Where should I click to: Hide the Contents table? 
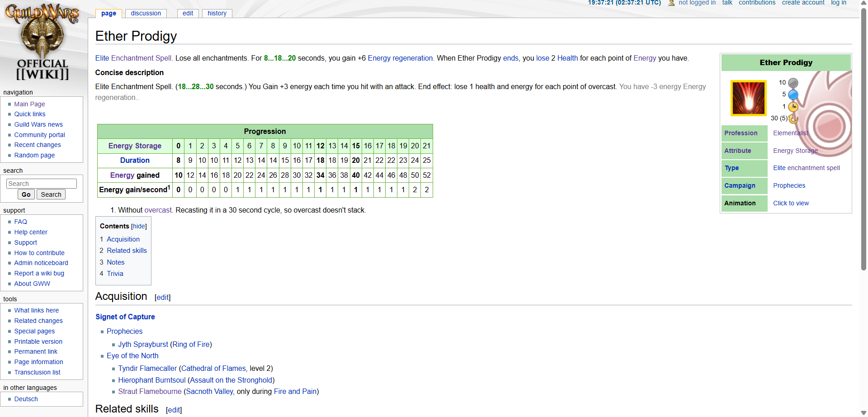coord(139,226)
